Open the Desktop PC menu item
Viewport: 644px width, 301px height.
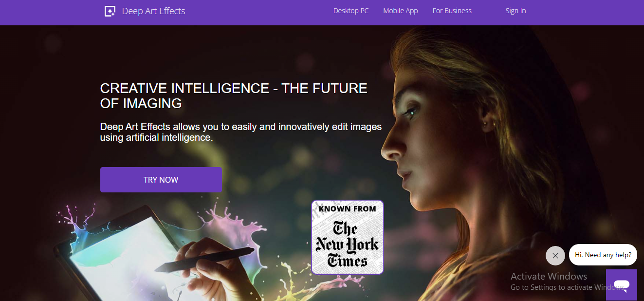tap(351, 11)
